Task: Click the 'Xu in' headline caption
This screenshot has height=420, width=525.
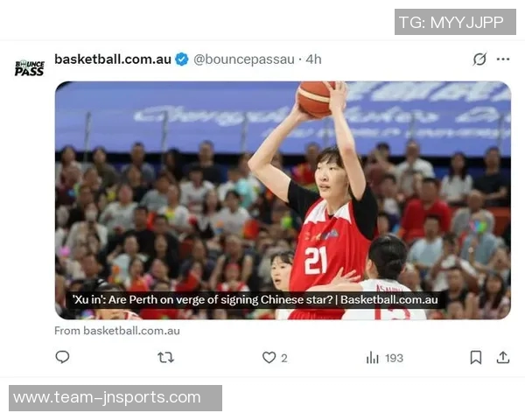Action: pyautogui.click(x=255, y=299)
